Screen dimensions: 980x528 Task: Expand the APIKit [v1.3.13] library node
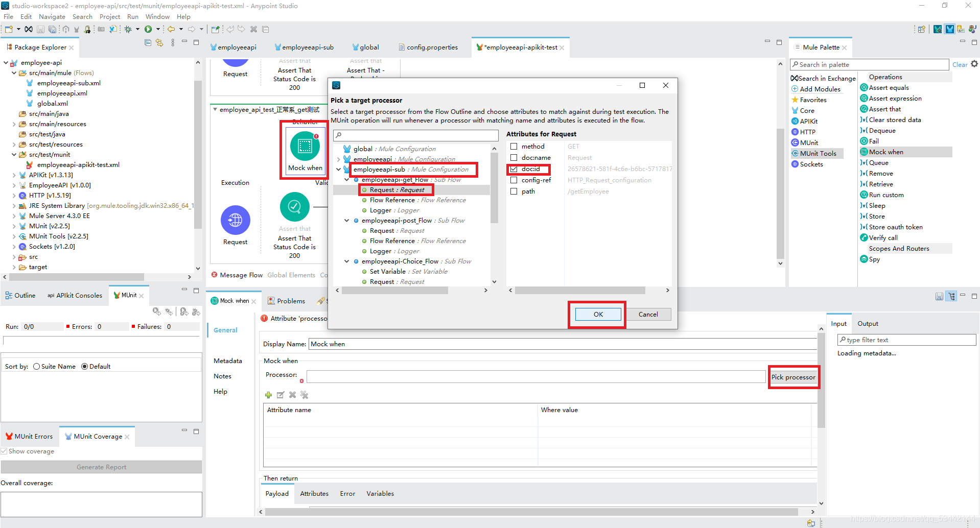(14, 175)
